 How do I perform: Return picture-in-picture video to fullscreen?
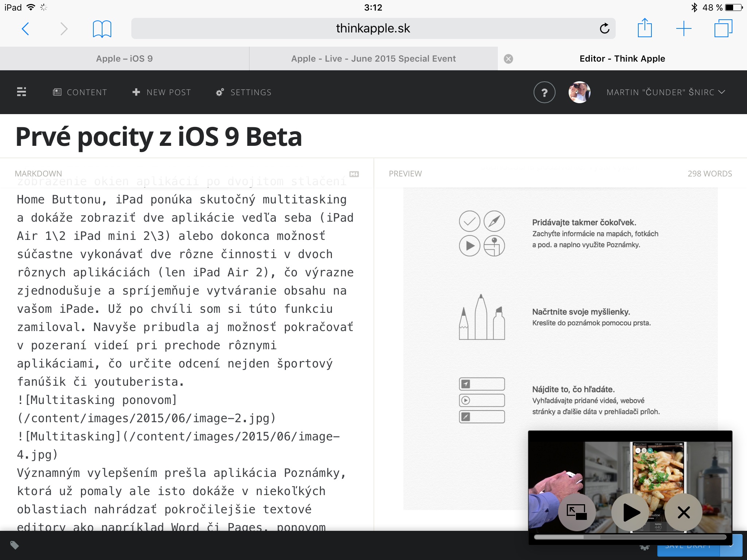pos(577,512)
